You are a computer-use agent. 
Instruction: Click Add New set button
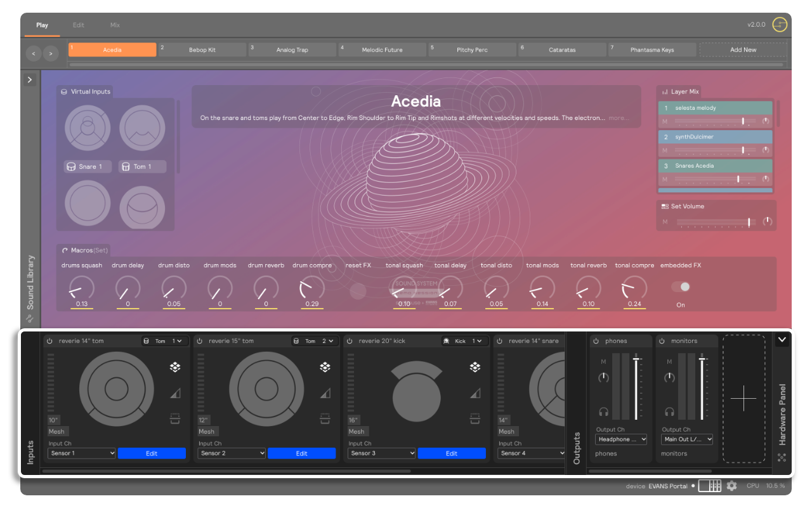point(743,50)
